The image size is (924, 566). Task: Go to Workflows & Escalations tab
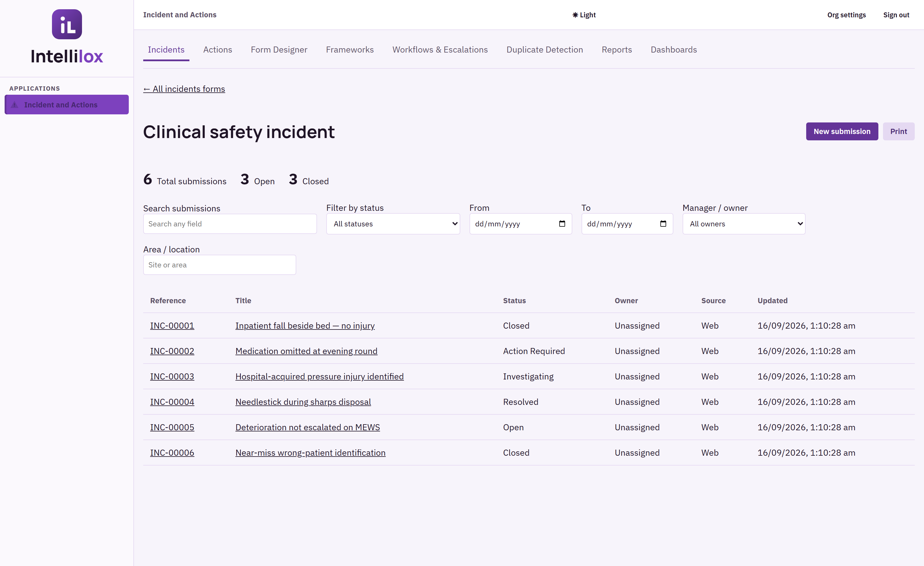point(440,49)
